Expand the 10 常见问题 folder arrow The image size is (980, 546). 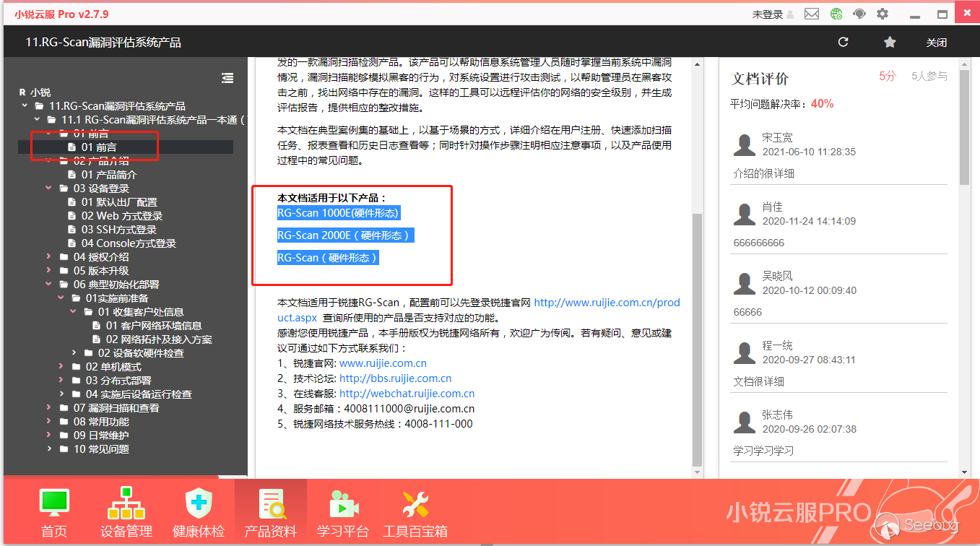click(x=49, y=449)
